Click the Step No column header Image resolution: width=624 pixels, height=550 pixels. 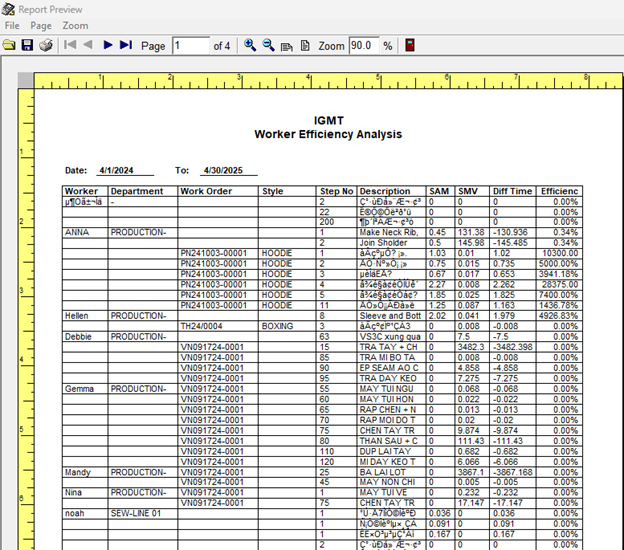point(337,191)
